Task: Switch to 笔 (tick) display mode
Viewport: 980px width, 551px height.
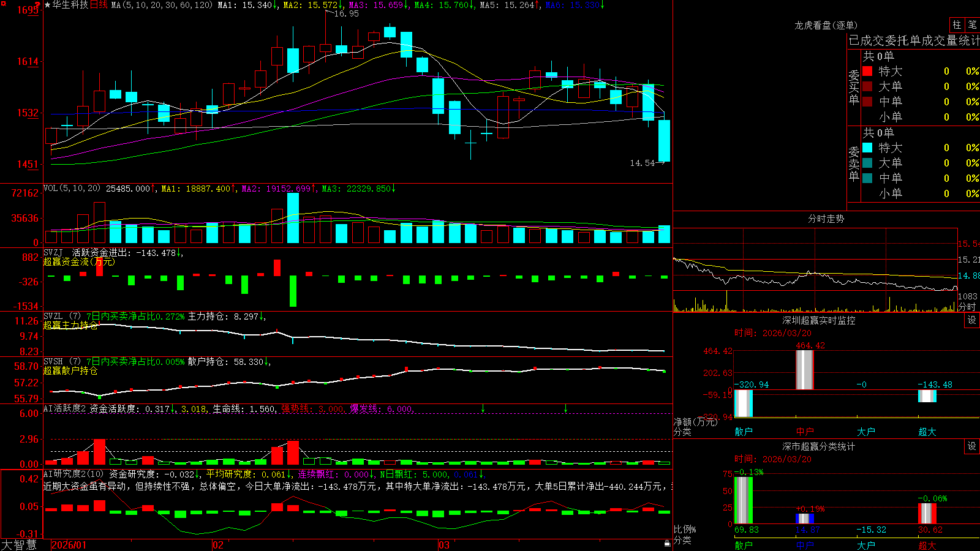Action: [973, 24]
